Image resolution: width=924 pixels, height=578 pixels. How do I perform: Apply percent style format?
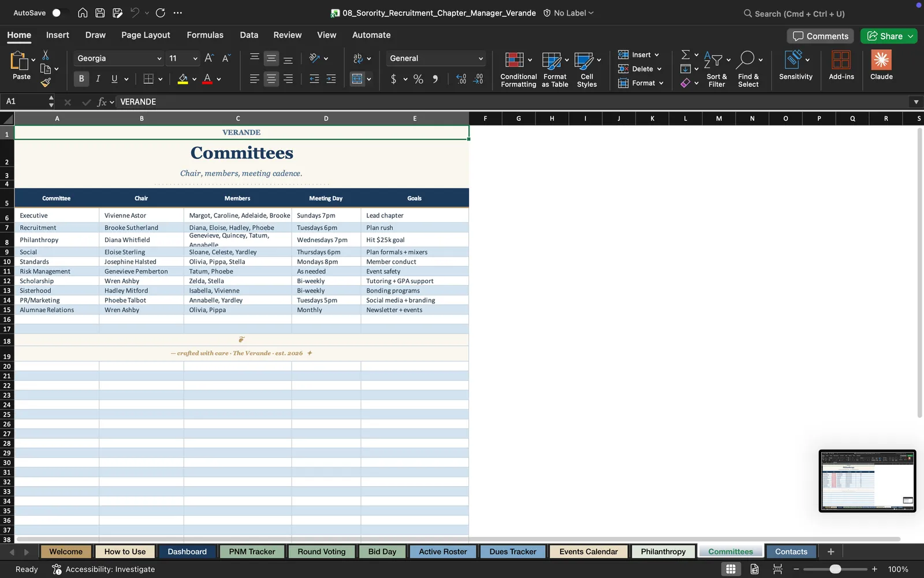(x=418, y=79)
